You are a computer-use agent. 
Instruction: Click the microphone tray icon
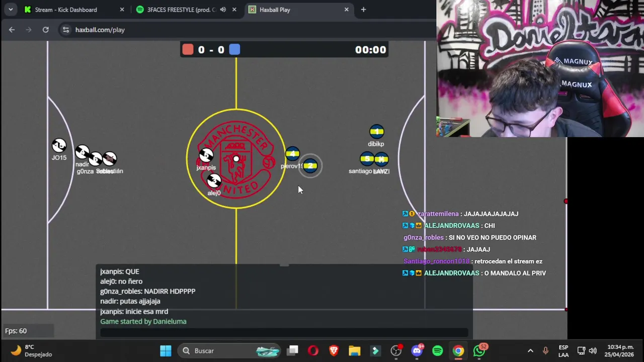545,350
